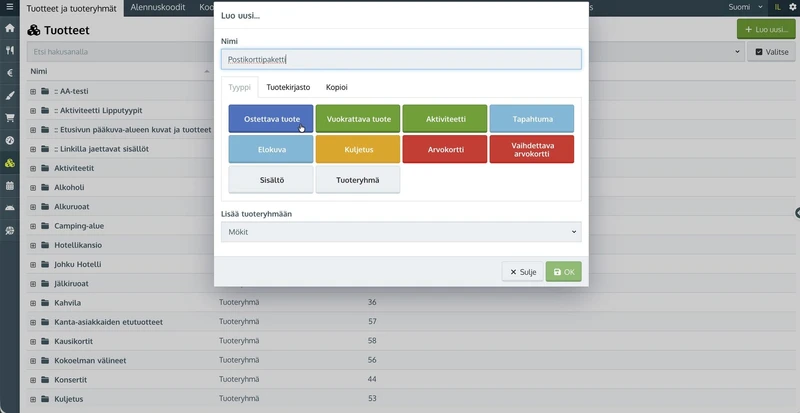This screenshot has height=413, width=800.
Task: Switch to the Tuotekirjasto tab
Action: [288, 87]
